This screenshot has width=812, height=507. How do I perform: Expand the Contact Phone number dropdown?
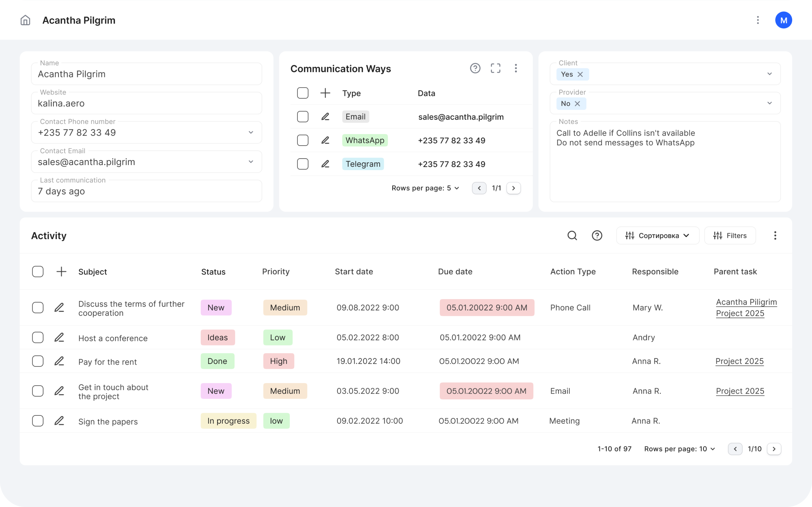pos(251,132)
